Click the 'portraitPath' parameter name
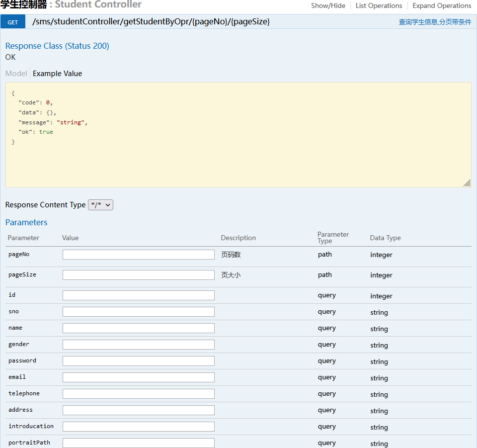Screen dimensions: 477x448 click(x=29, y=443)
